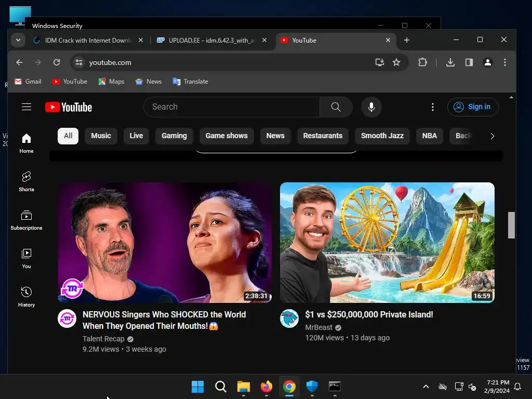Click the YouTube Search input field
Screen dimensions: 532x399
point(232,107)
